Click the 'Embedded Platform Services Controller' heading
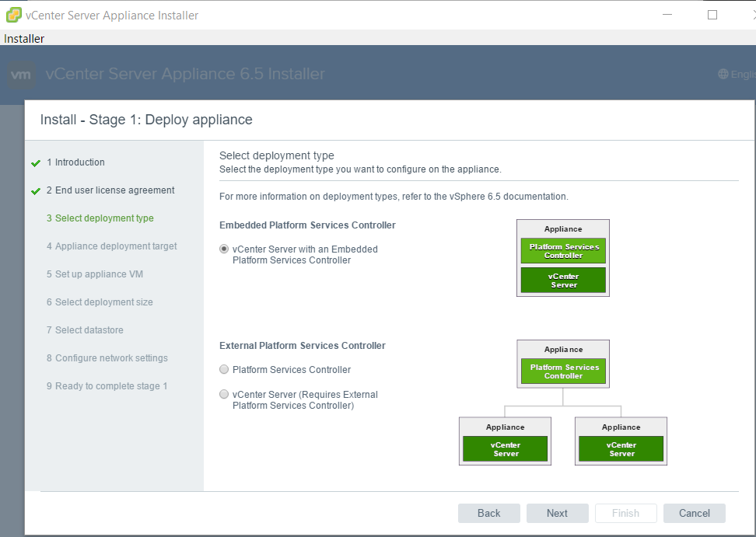The image size is (756, 537). tap(307, 225)
